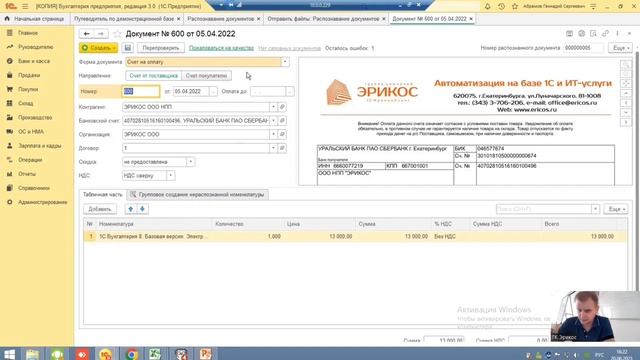Select the Счет от поставщика direction

153,76
